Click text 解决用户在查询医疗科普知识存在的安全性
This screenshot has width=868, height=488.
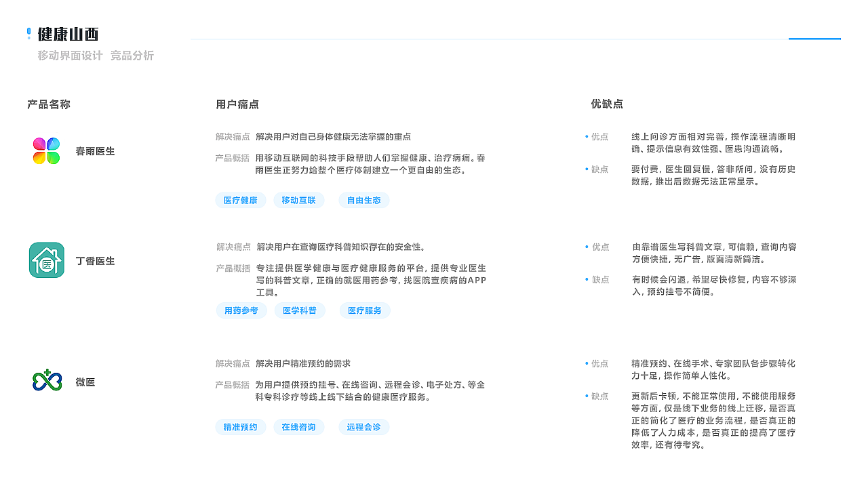point(341,247)
